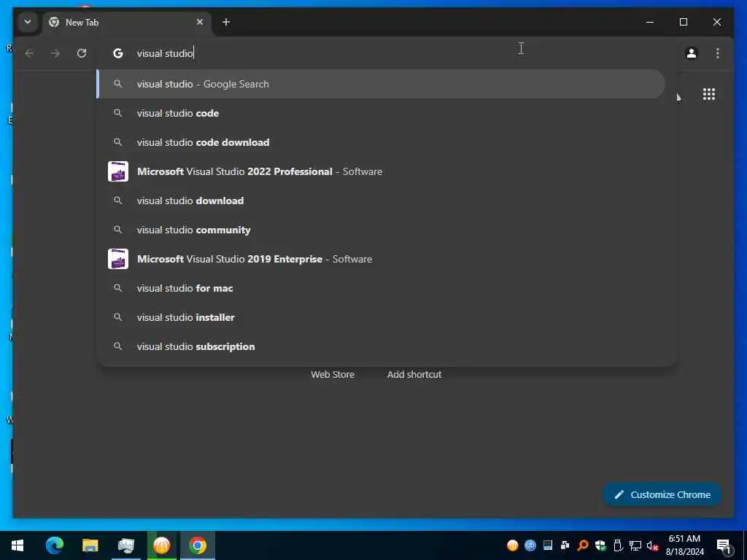Viewport: 747px width, 560px height.
Task: Click the magnifier icon in system tray
Action: (583, 545)
